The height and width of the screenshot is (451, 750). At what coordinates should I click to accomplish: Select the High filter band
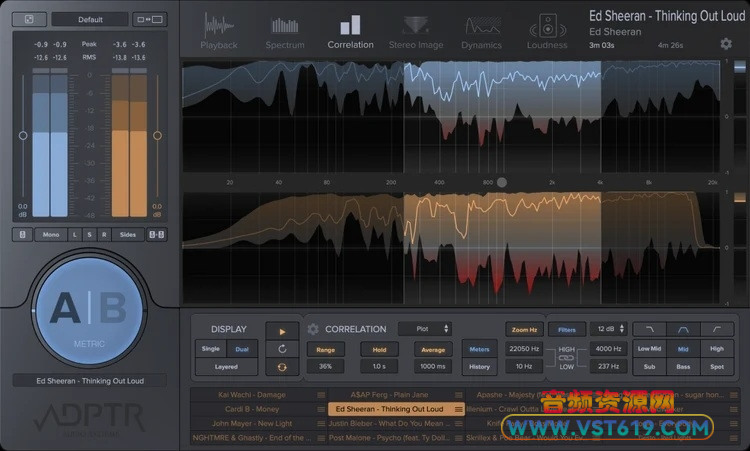717,349
